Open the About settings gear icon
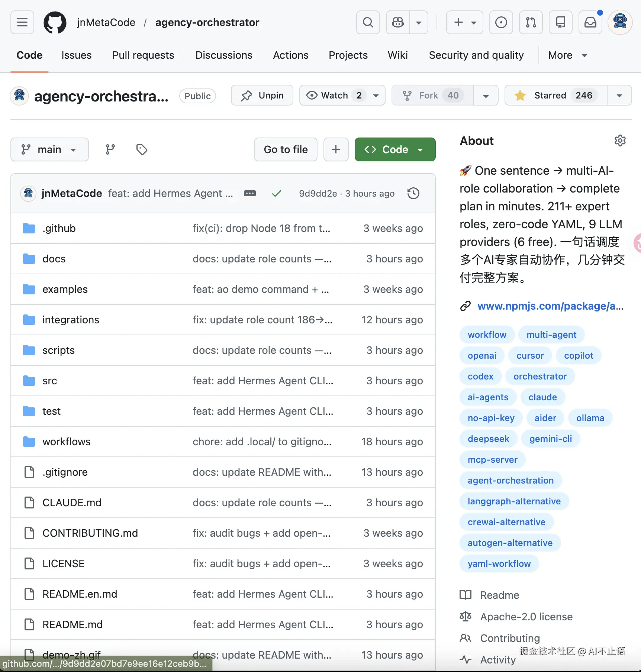The width and height of the screenshot is (641, 672). coord(620,140)
